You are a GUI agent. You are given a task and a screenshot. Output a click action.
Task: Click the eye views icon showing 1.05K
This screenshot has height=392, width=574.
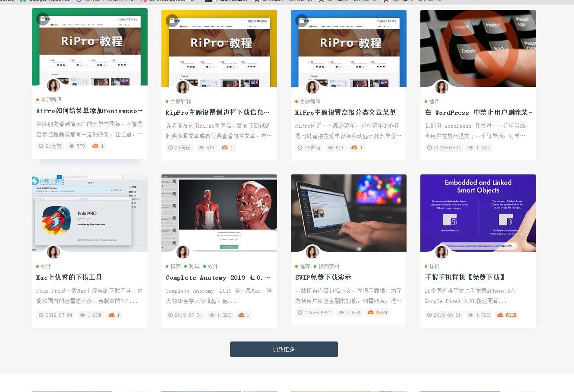click(82, 315)
